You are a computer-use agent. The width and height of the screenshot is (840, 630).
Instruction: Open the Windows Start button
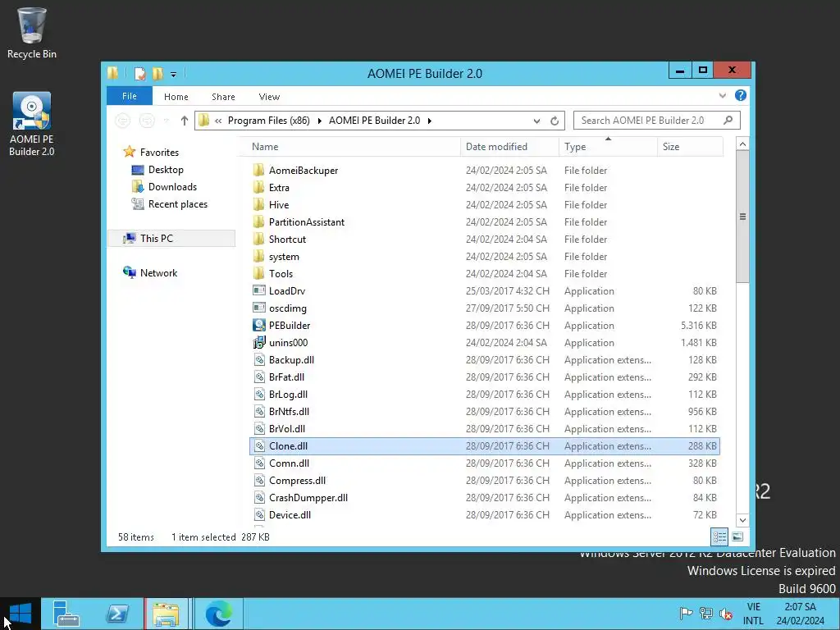(21, 614)
